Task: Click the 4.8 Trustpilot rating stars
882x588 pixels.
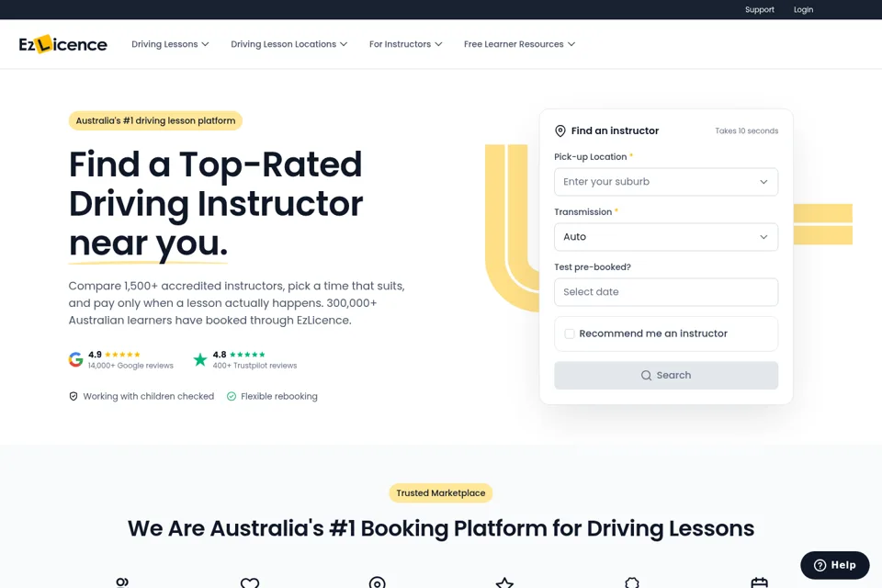Action: [247, 355]
